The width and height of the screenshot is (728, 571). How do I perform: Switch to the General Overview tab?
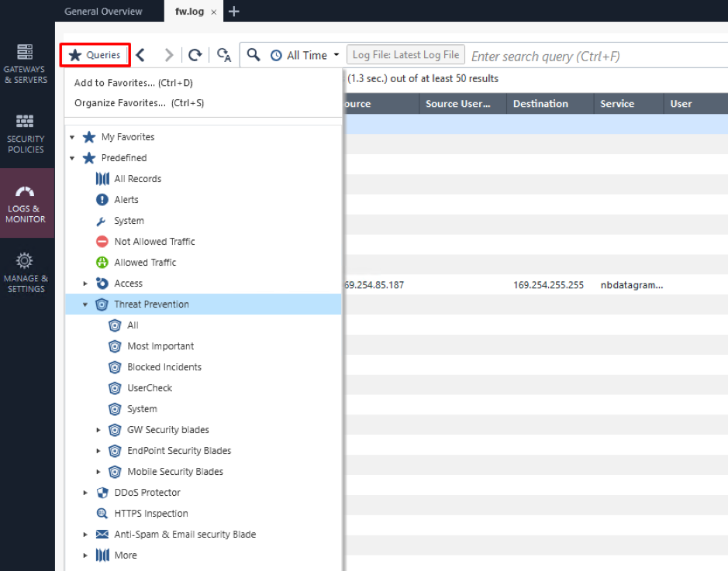104,11
